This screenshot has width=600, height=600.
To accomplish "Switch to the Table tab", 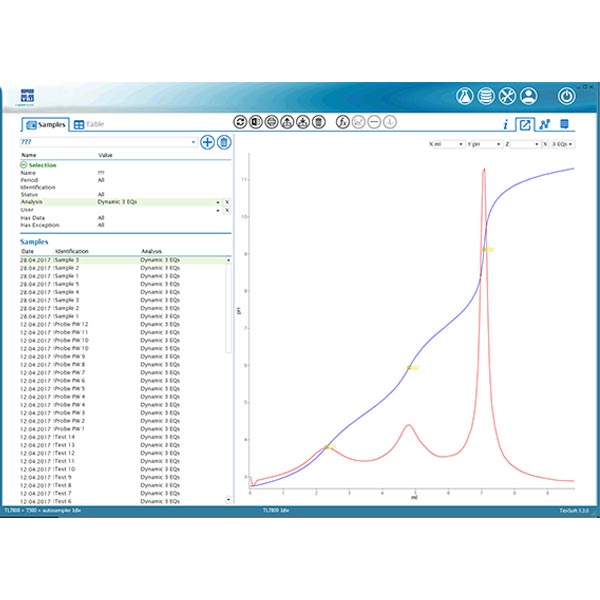I will point(89,124).
